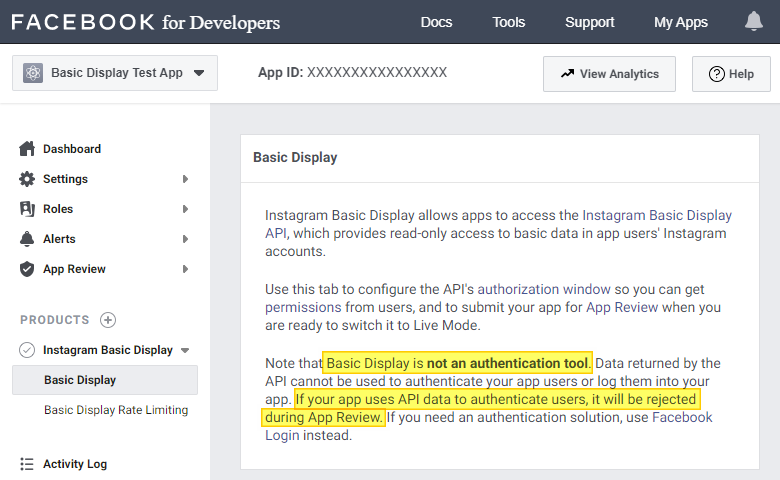Image resolution: width=780 pixels, height=480 pixels.
Task: Expand the App Review submenu arrow
Action: click(x=185, y=269)
